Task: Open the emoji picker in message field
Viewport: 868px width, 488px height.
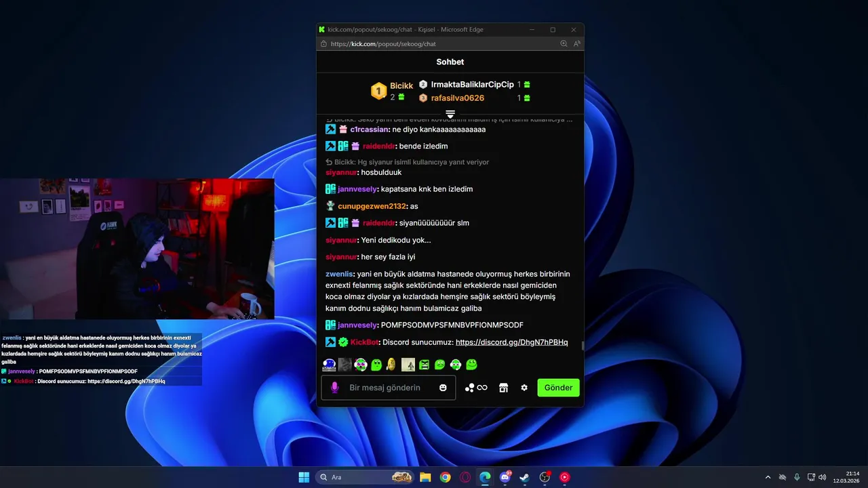Action: [443, 388]
